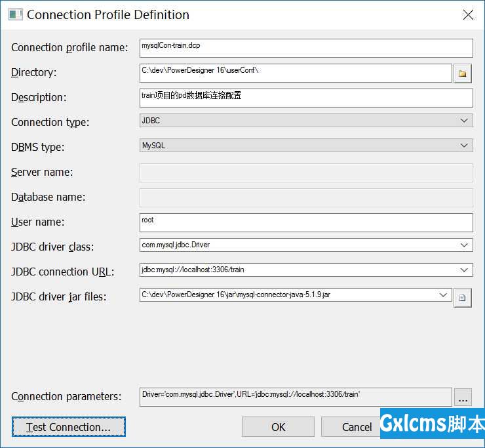Click the mysql-connector-java-5.1.9.jar path text
Viewport: 485px width, 448px height.
[236, 295]
